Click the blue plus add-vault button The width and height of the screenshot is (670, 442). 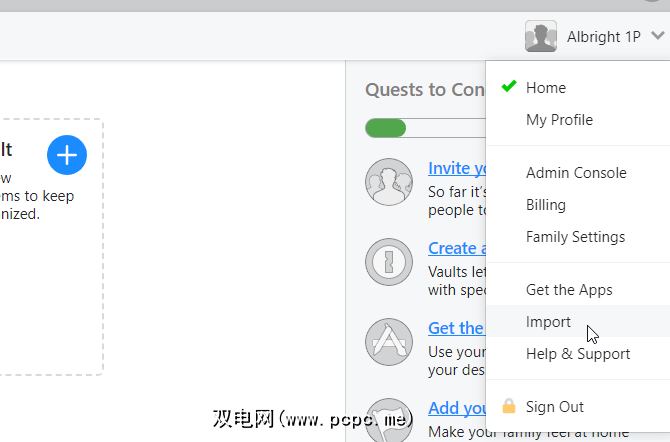coord(67,154)
